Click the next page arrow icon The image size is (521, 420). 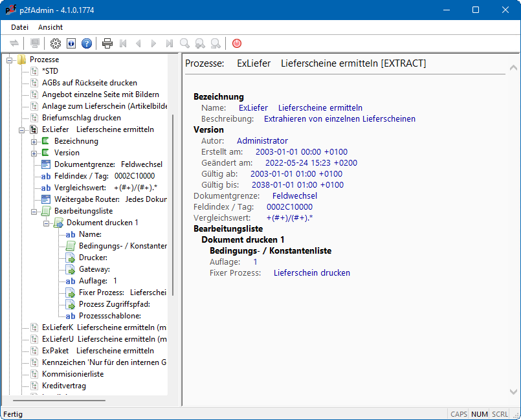[154, 43]
